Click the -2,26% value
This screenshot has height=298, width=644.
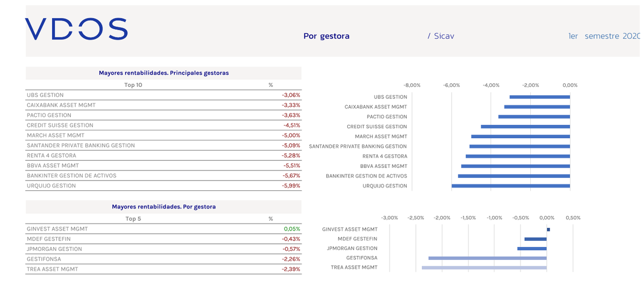pos(291,259)
